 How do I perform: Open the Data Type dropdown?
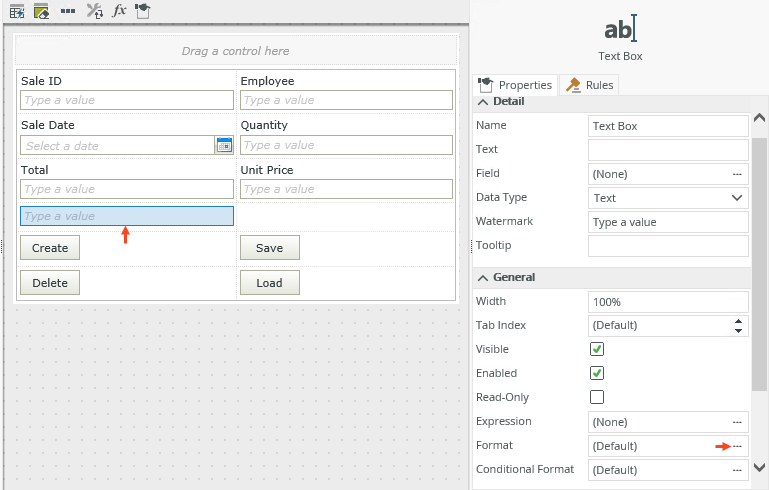pos(738,198)
